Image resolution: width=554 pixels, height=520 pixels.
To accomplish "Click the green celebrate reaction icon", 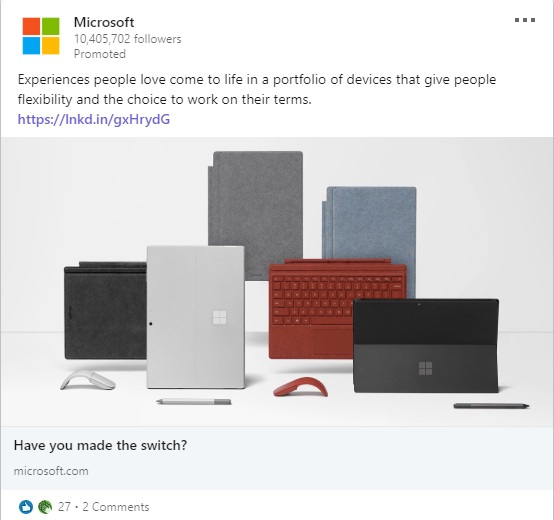I will click(45, 507).
